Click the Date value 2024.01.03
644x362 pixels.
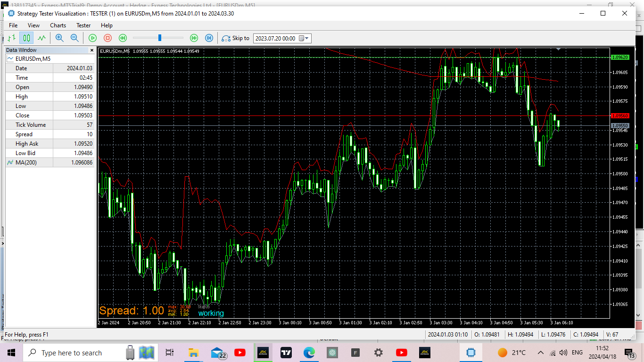[x=80, y=68]
